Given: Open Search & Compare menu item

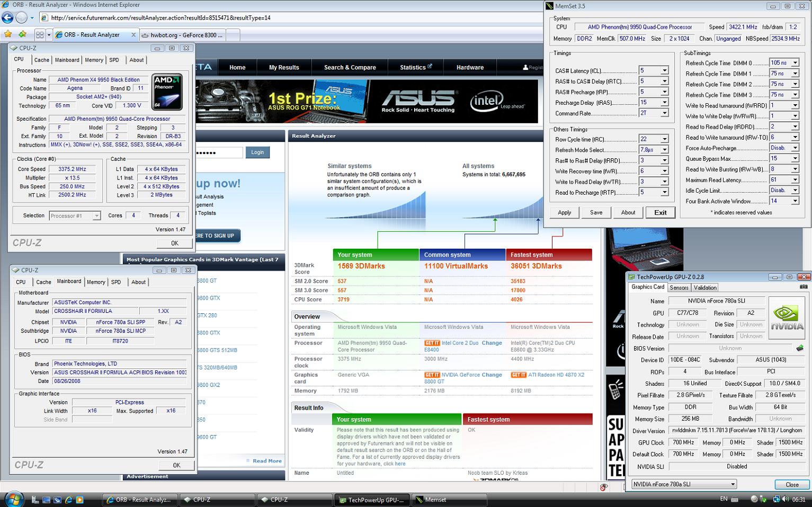Looking at the screenshot, I should point(350,67).
